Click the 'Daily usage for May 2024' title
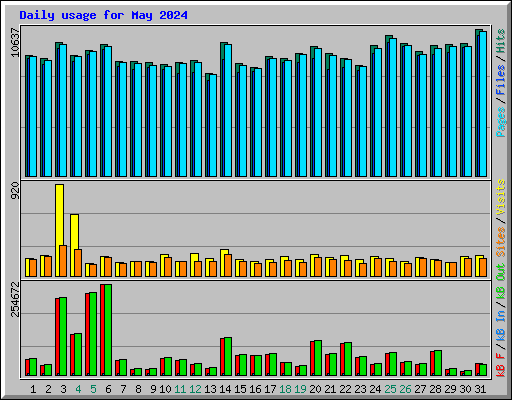512x400 pixels. (103, 15)
